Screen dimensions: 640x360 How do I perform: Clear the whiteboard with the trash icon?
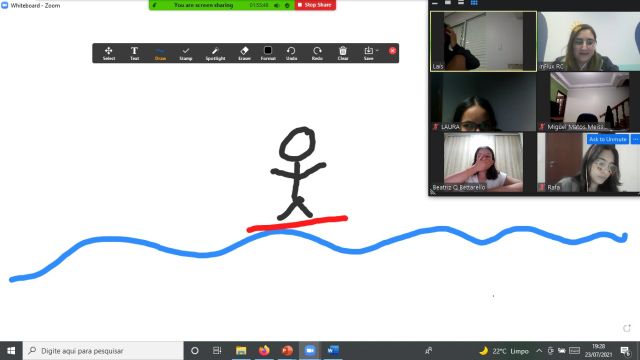[343, 53]
